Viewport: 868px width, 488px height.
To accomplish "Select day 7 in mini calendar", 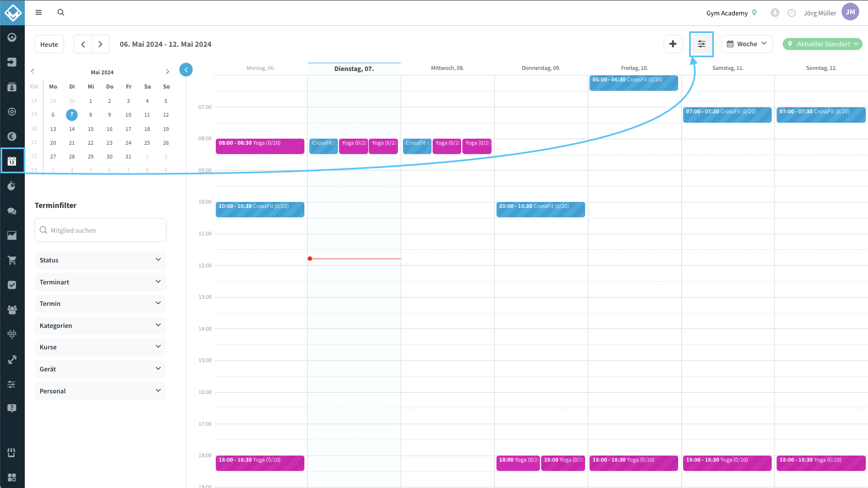I will pos(72,114).
